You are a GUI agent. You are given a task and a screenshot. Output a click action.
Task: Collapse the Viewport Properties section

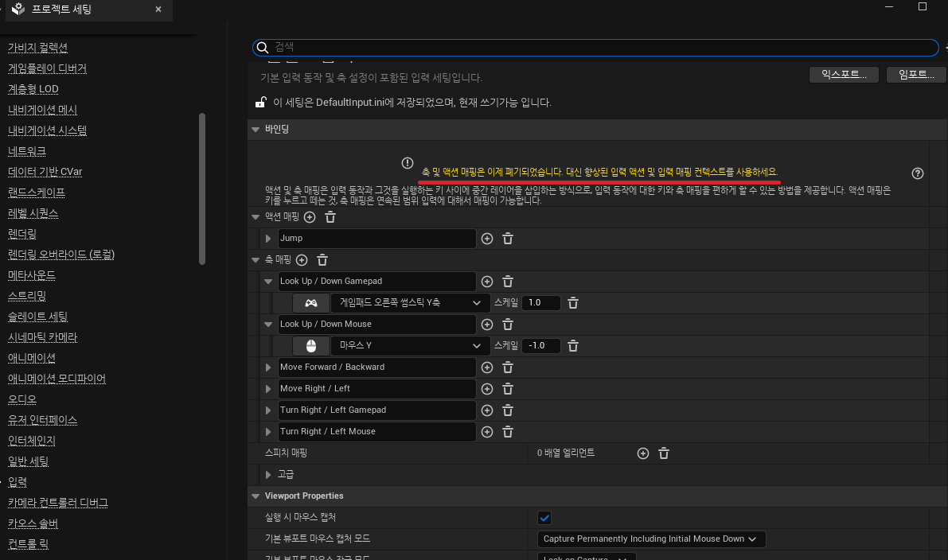point(256,496)
